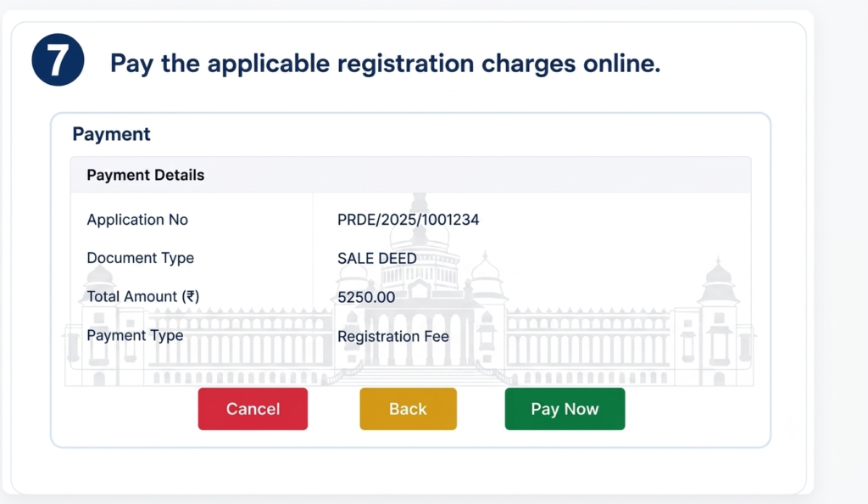Click the Document Type label
This screenshot has width=868, height=504.
click(140, 258)
